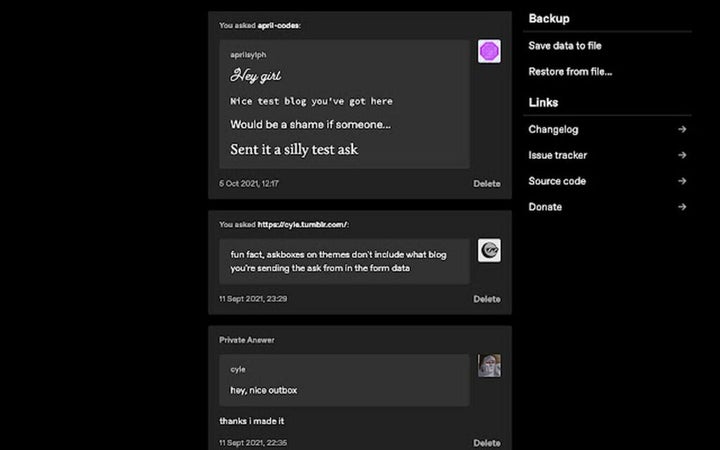Click the arrow icon next to Source code
The width and height of the screenshot is (720, 450).
[x=682, y=181]
